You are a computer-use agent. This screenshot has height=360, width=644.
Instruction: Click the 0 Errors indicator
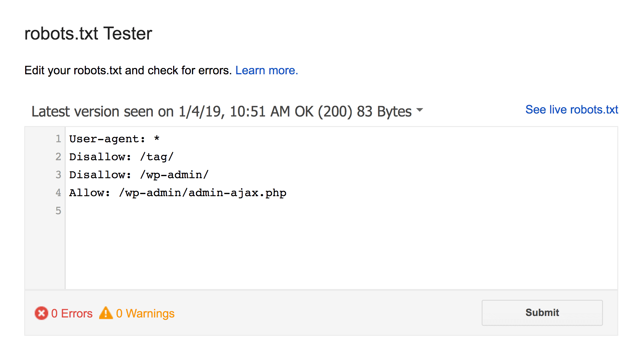72,313
